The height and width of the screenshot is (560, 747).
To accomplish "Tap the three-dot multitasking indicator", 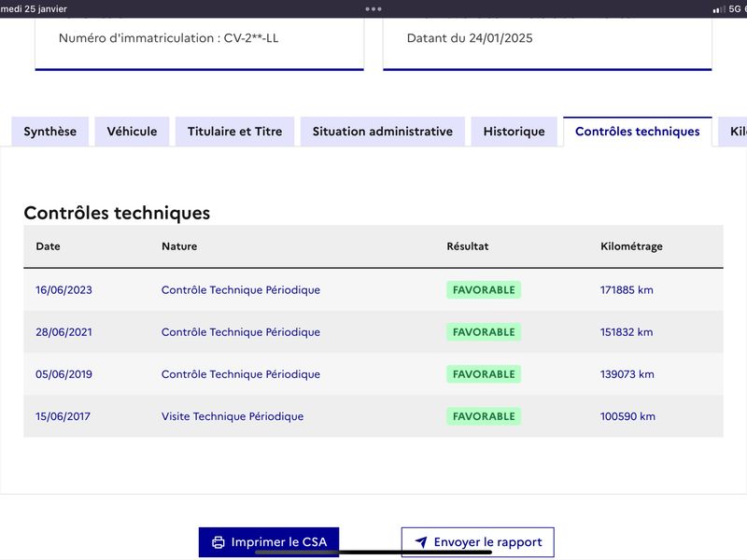I will (373, 8).
